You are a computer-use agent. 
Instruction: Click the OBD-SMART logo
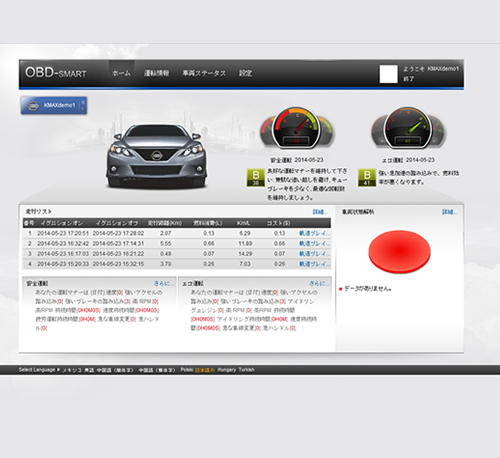click(x=56, y=72)
